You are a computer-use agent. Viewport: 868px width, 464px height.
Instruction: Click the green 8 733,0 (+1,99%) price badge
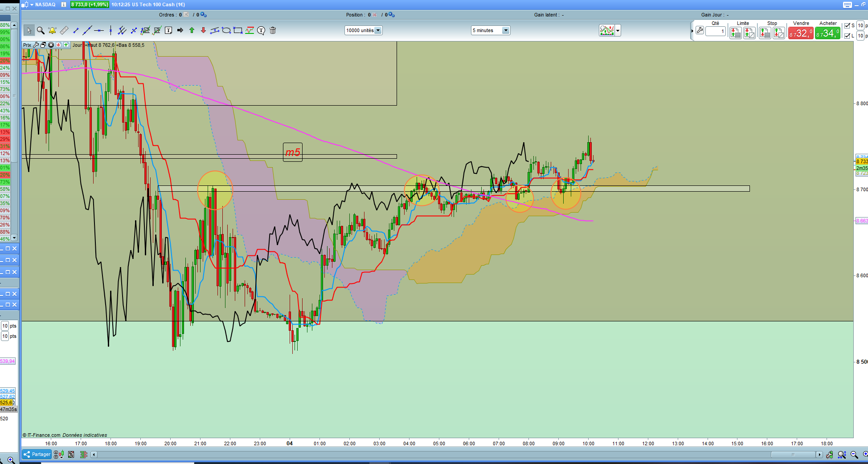pyautogui.click(x=90, y=4)
